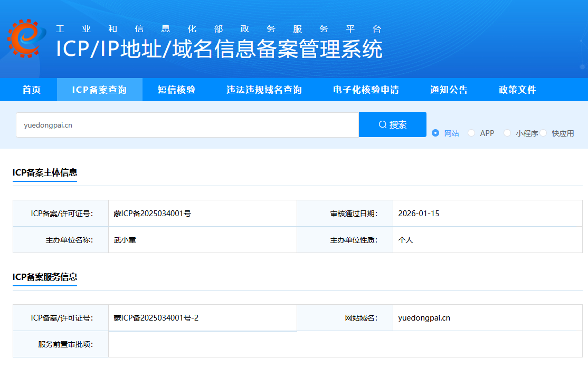Click the 工业和信息化部政务服务平台 header text
This screenshot has height=368, width=588.
coord(219,29)
